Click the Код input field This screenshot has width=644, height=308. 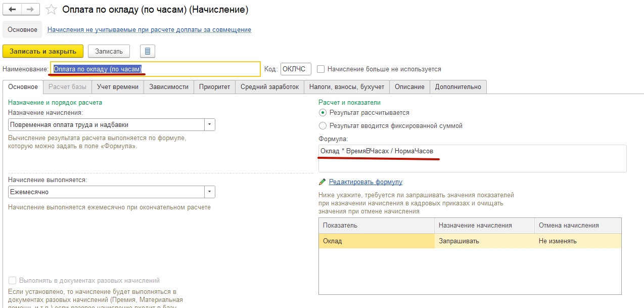296,69
